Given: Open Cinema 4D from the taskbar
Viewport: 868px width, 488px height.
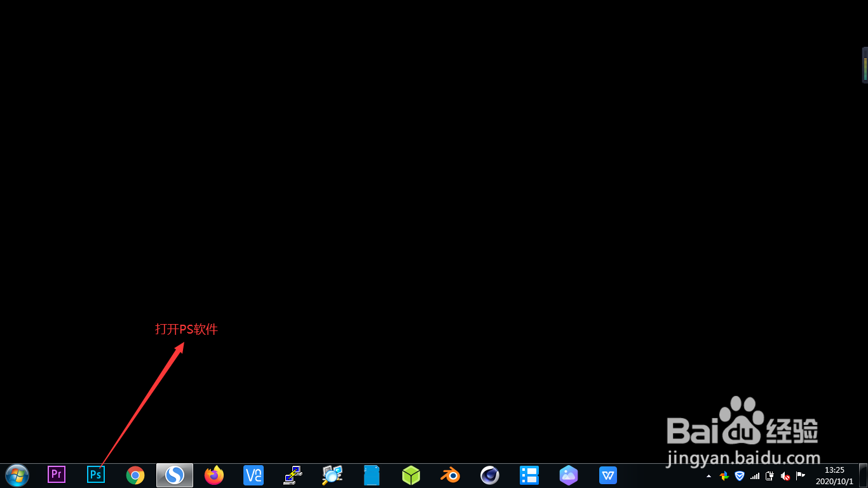Looking at the screenshot, I should (x=490, y=475).
